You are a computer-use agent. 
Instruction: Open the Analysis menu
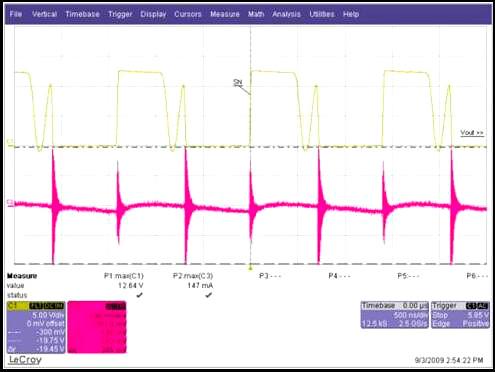pyautogui.click(x=286, y=14)
